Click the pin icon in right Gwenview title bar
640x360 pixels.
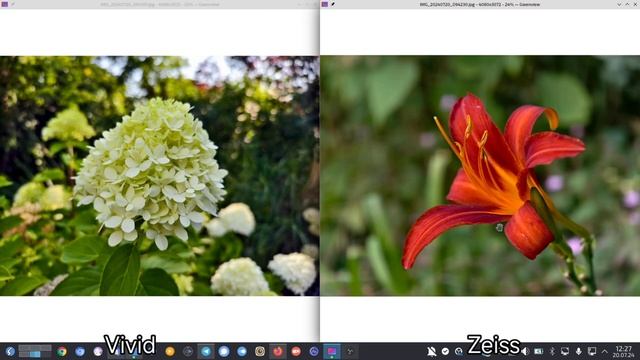[333, 4]
